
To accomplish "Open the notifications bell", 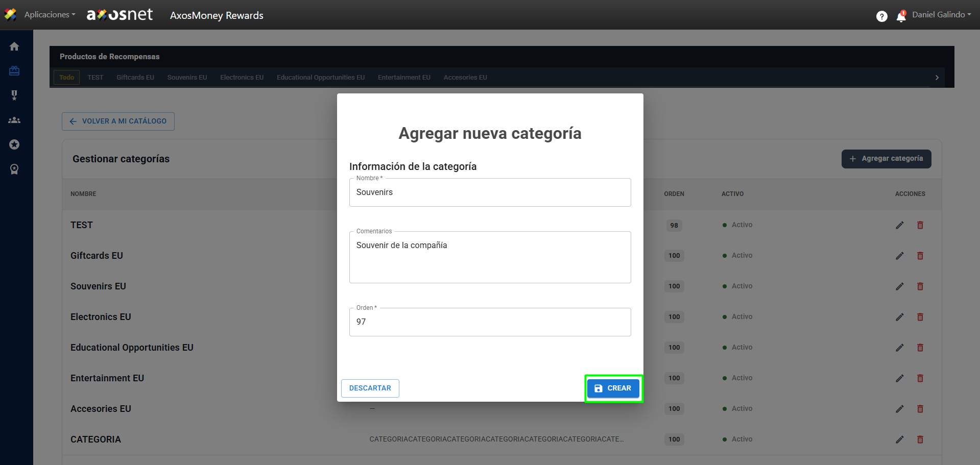I will tap(901, 16).
